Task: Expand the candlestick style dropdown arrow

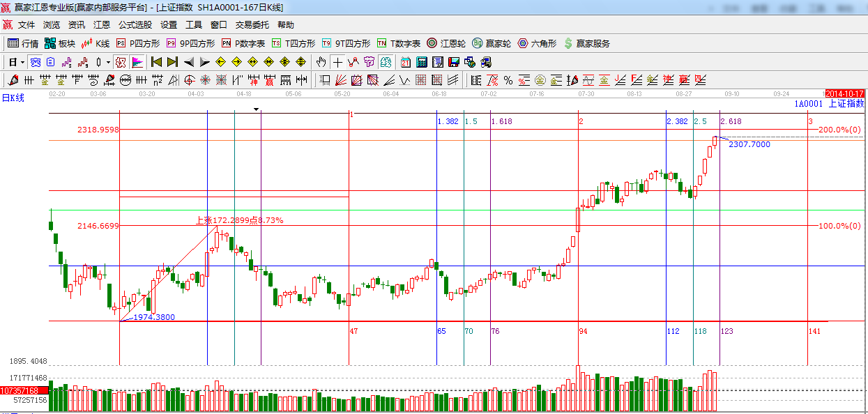Action: (x=108, y=62)
